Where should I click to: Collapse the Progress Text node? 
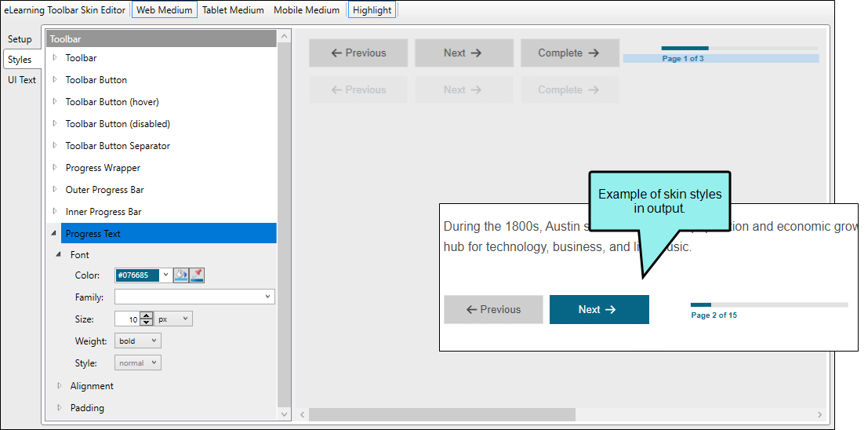point(53,234)
